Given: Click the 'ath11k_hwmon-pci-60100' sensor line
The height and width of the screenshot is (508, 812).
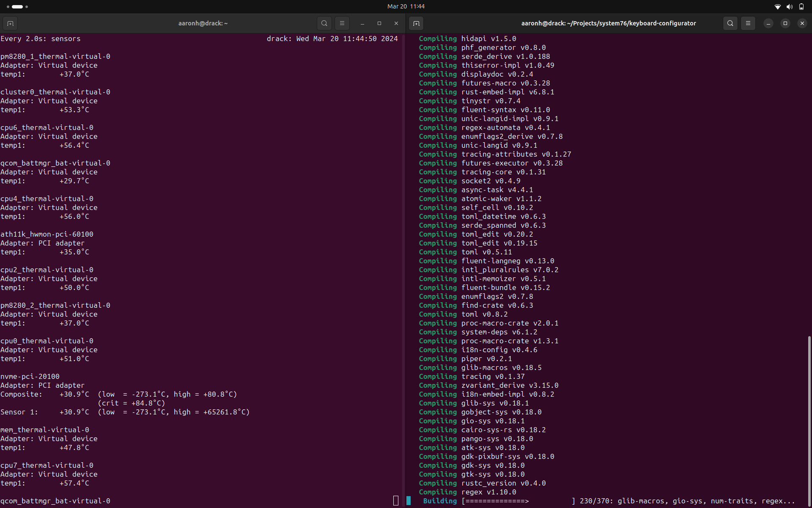Looking at the screenshot, I should (x=47, y=234).
